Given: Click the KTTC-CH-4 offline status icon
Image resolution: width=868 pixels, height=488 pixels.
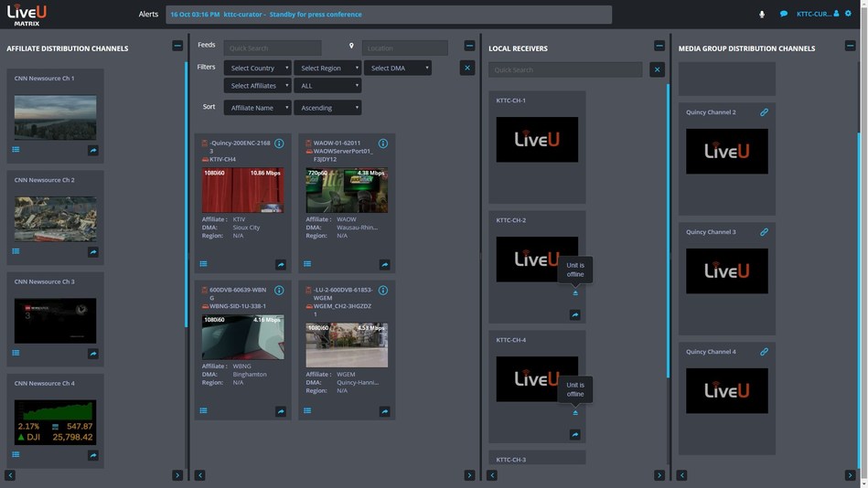Looking at the screenshot, I should (575, 412).
